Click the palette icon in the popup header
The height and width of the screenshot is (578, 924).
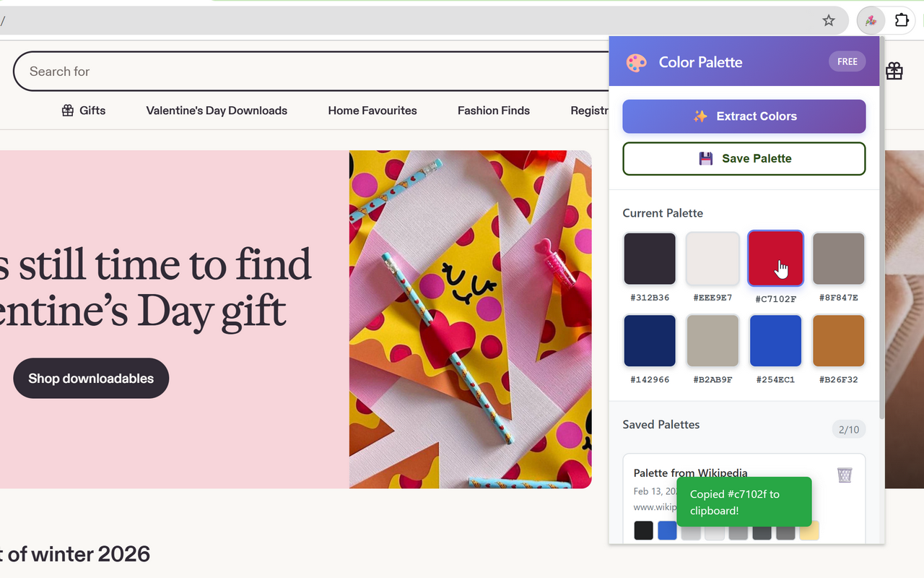(x=635, y=63)
